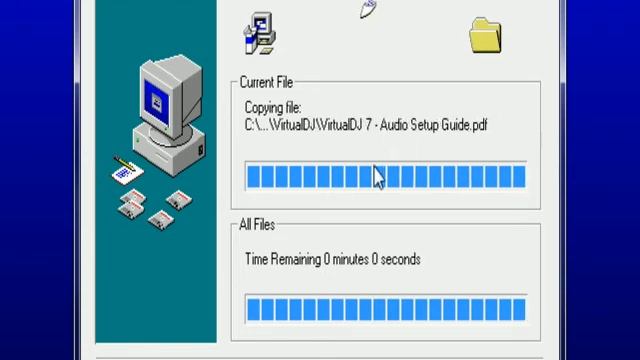
Task: Click the Audio Setup Guide.pdf file path
Action: 366,125
